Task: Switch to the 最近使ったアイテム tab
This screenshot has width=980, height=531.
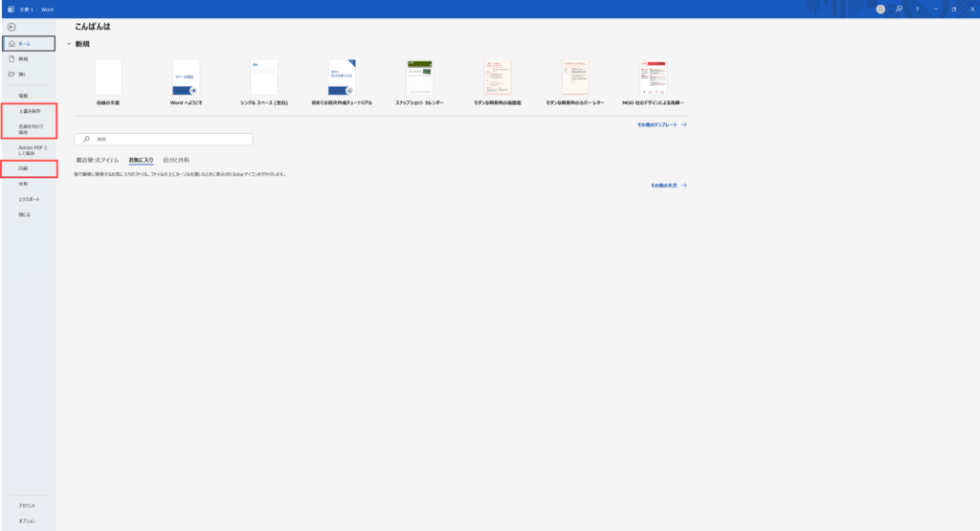Action: point(97,160)
